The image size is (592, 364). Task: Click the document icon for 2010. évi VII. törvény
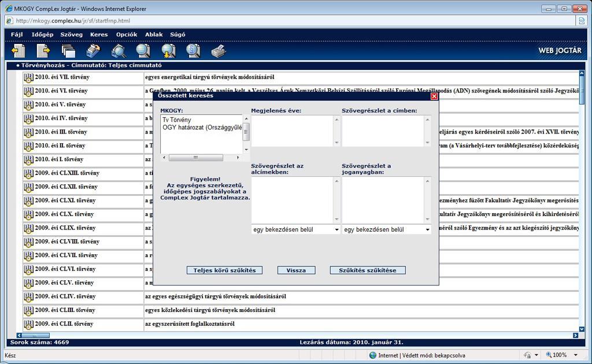tap(28, 77)
